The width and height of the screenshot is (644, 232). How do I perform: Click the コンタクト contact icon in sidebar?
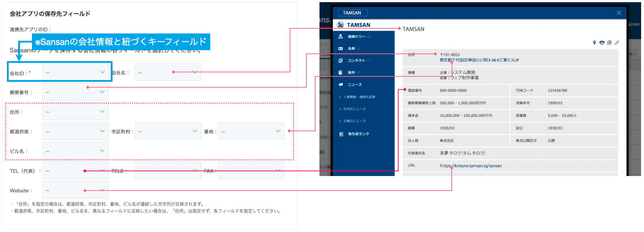click(x=341, y=61)
